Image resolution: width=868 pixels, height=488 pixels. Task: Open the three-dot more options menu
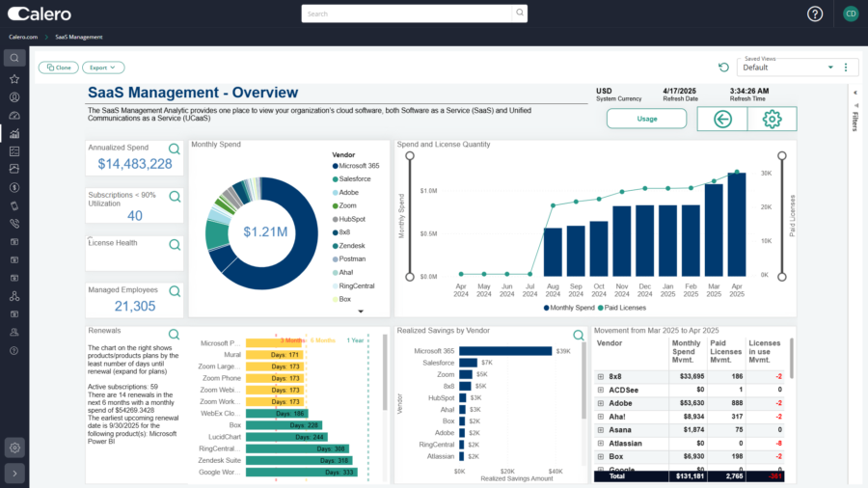tap(846, 68)
